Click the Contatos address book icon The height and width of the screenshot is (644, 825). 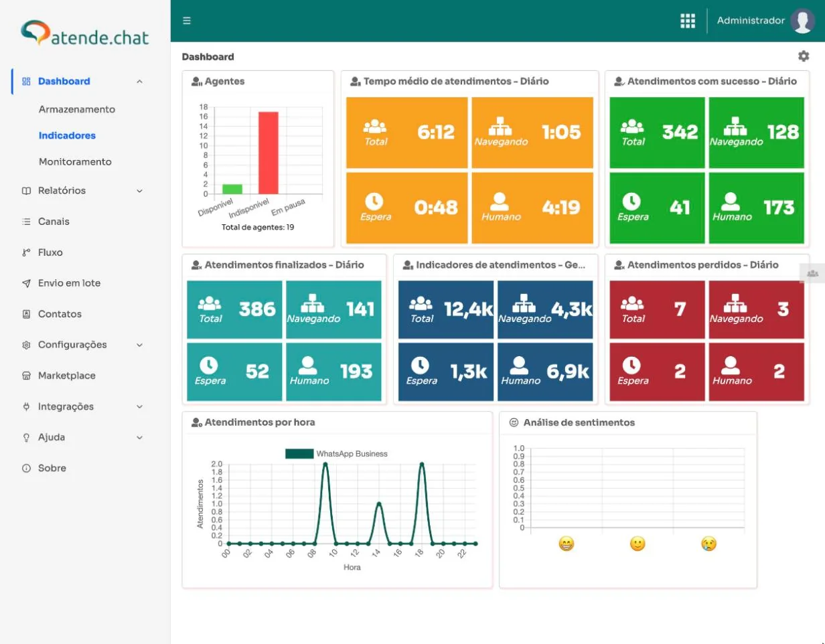(x=26, y=314)
